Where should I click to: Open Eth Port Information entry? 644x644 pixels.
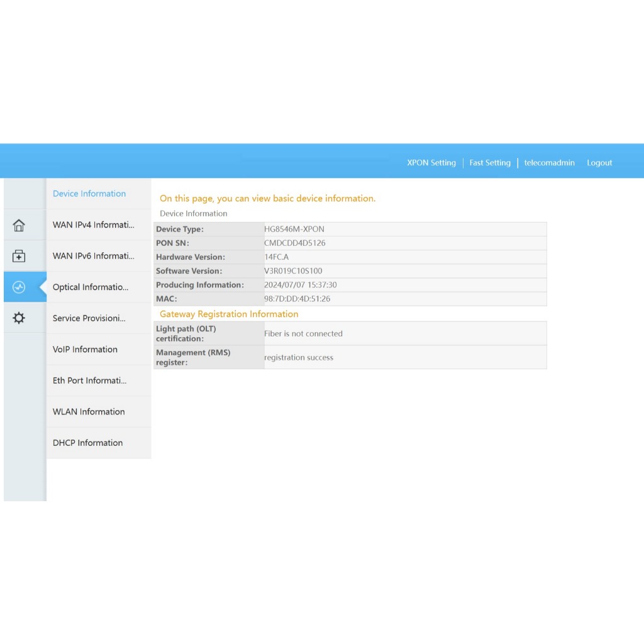pyautogui.click(x=90, y=380)
